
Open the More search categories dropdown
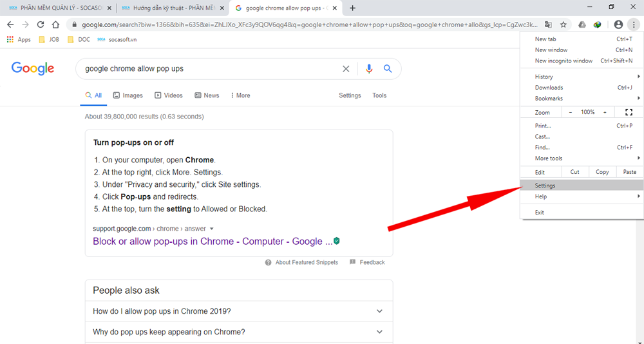click(240, 95)
